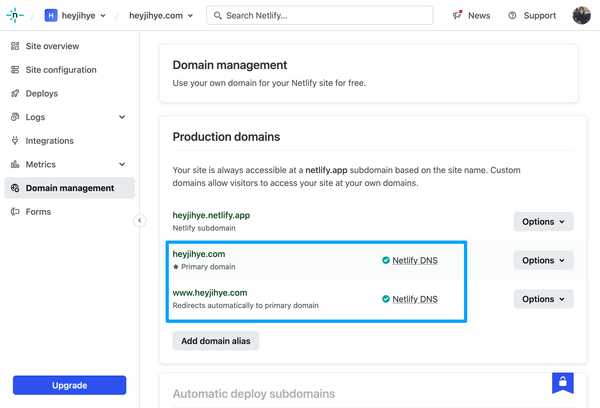Open the heyjihye.com site dropdown
This screenshot has width=600, height=408.
(161, 15)
